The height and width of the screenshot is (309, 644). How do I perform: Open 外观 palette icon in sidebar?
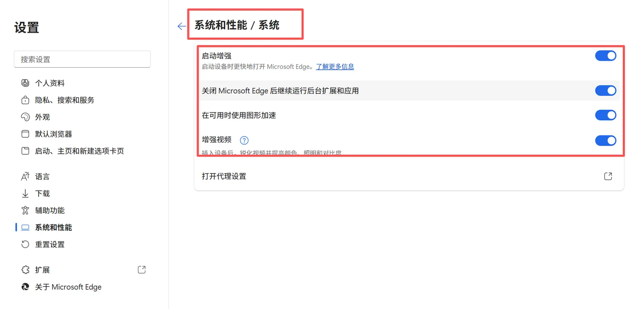(x=25, y=117)
